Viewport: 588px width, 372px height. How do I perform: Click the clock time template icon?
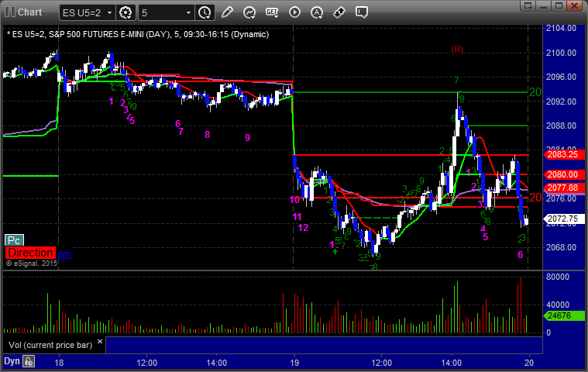205,12
